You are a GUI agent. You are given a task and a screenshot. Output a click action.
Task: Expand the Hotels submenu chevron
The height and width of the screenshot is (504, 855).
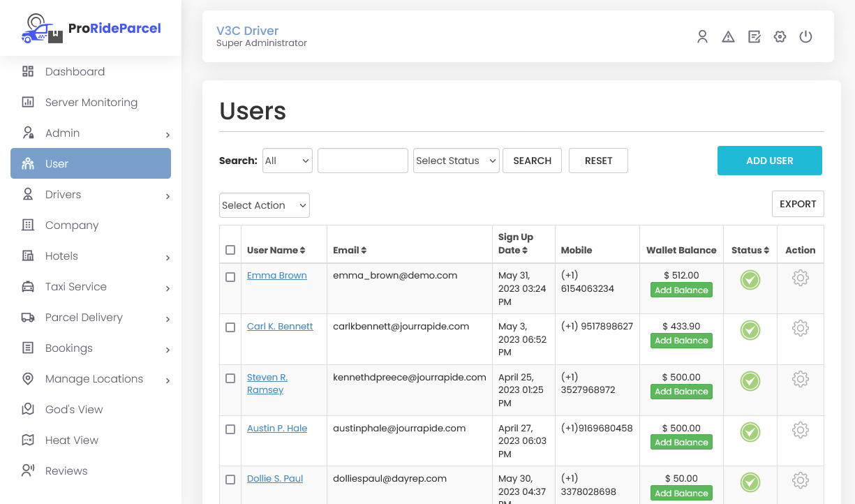point(168,258)
